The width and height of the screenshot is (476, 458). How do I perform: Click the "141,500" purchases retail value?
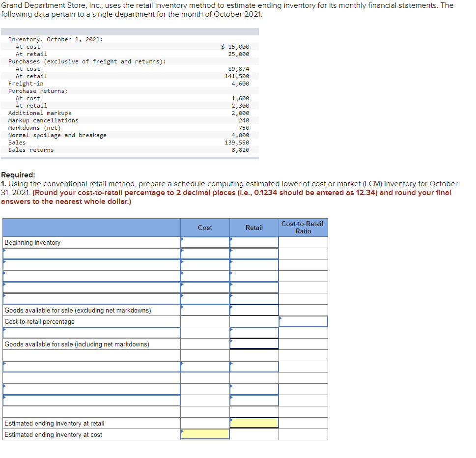coord(237,76)
